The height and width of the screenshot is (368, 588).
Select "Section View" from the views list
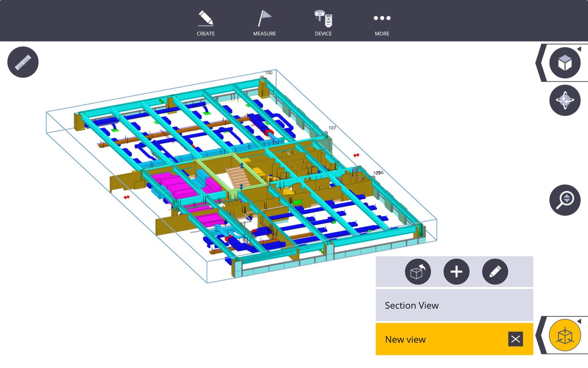[411, 305]
